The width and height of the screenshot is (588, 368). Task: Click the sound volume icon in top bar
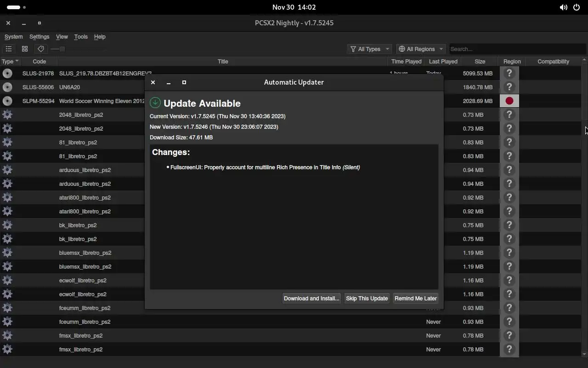(x=563, y=7)
